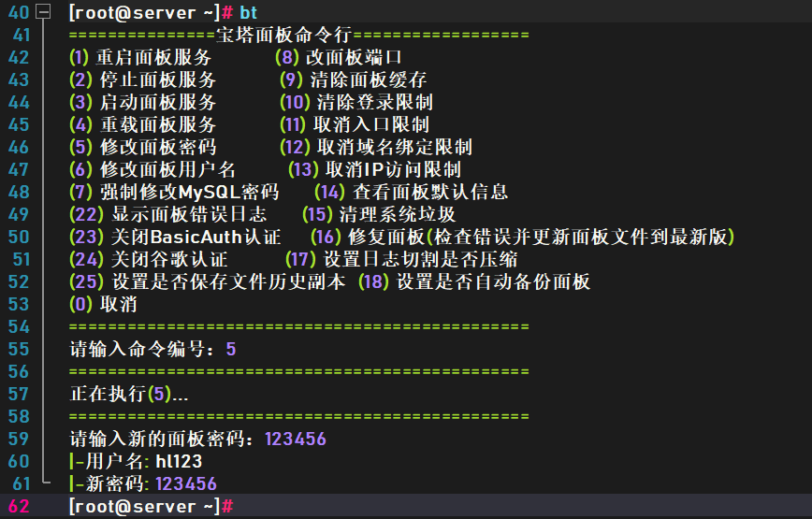Place cursor at the last [root@server ~]# prompt
The width and height of the screenshot is (812, 519).
(x=152, y=506)
